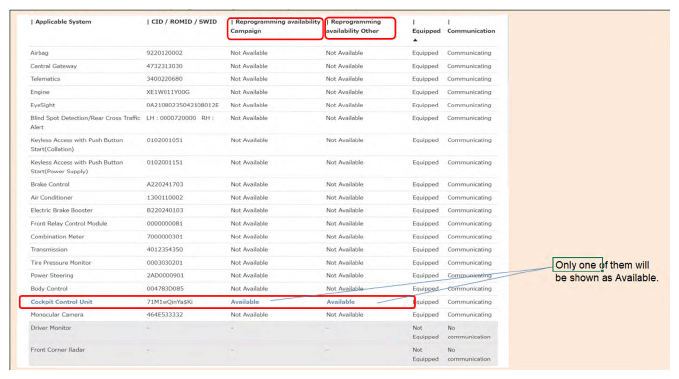This screenshot has width=679, height=379.
Task: Click Airbag CID value 9220120002
Action: pos(165,53)
